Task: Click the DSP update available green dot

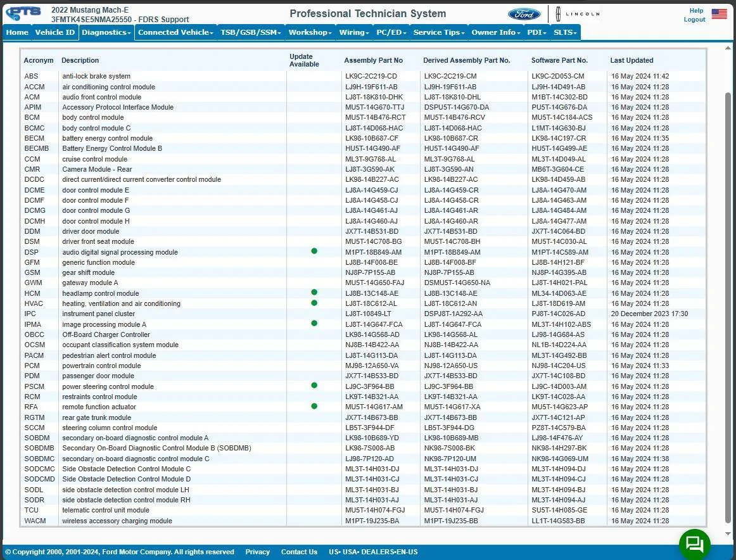Action: pos(314,251)
